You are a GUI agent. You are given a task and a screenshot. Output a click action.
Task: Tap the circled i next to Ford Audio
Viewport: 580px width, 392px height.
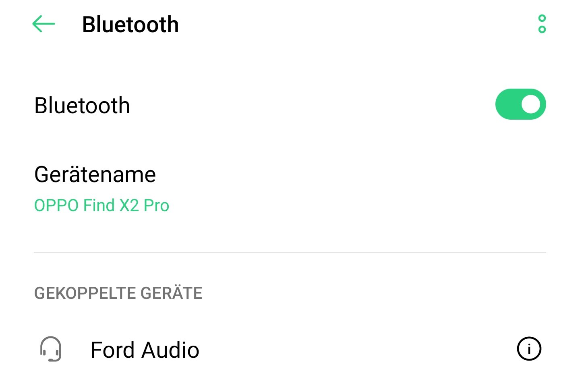point(529,348)
